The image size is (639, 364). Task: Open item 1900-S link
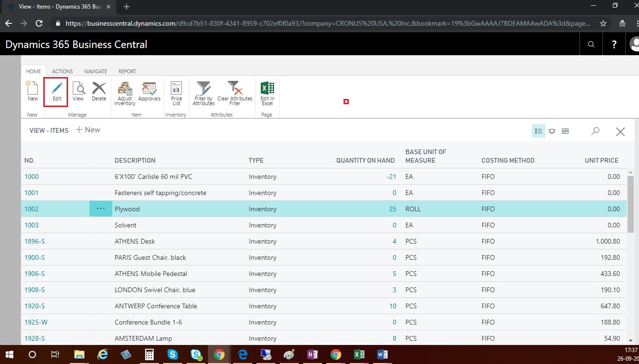35,257
